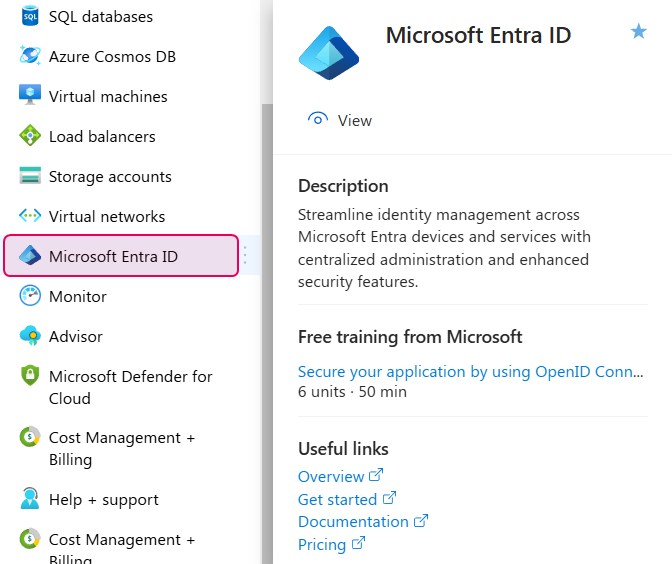Click the Load balancers diamond icon
This screenshot has height=564, width=672.
30,135
